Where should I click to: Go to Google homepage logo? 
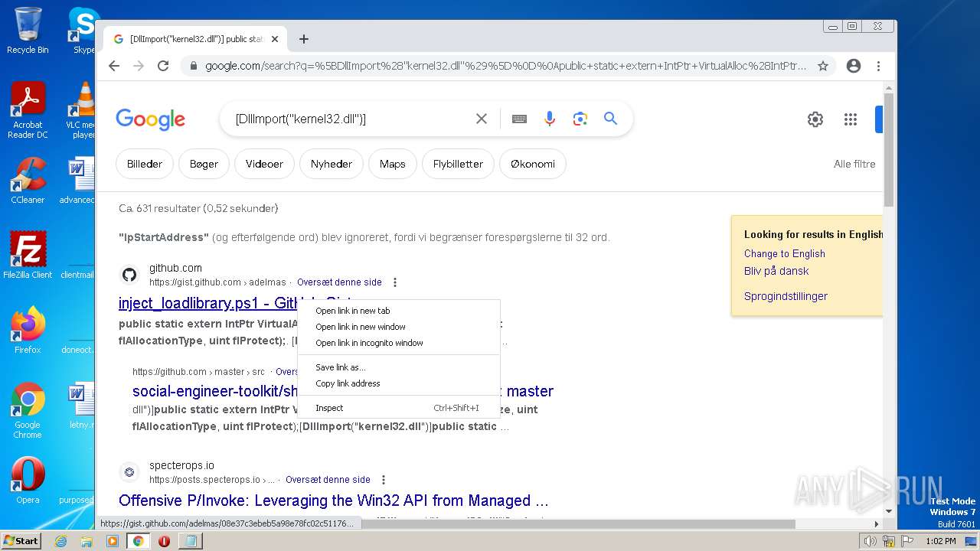pyautogui.click(x=151, y=119)
